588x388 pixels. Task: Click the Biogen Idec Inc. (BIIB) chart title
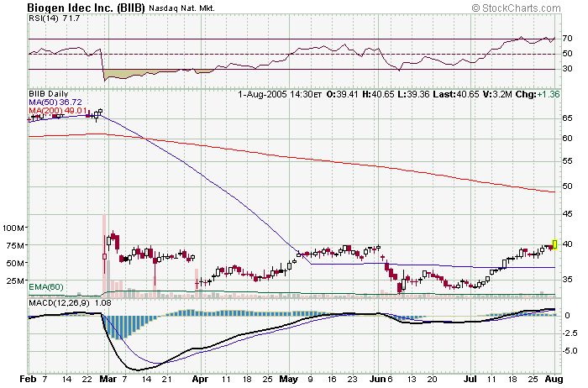pyautogui.click(x=86, y=8)
